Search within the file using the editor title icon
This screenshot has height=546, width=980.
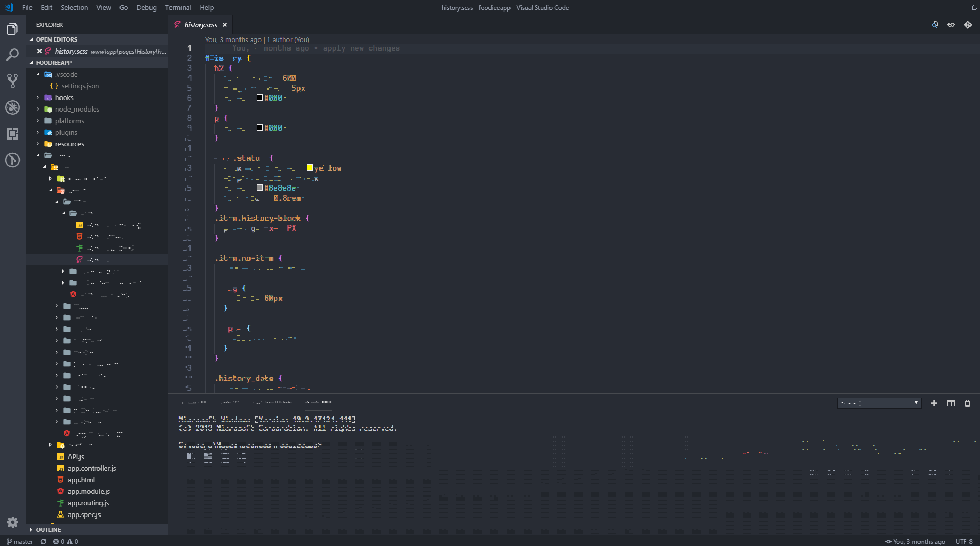pos(934,25)
